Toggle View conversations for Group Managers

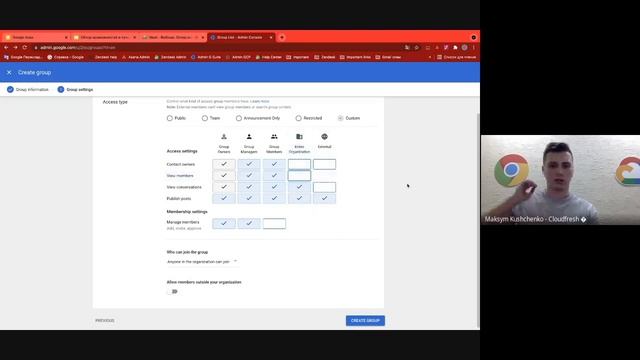point(249,187)
